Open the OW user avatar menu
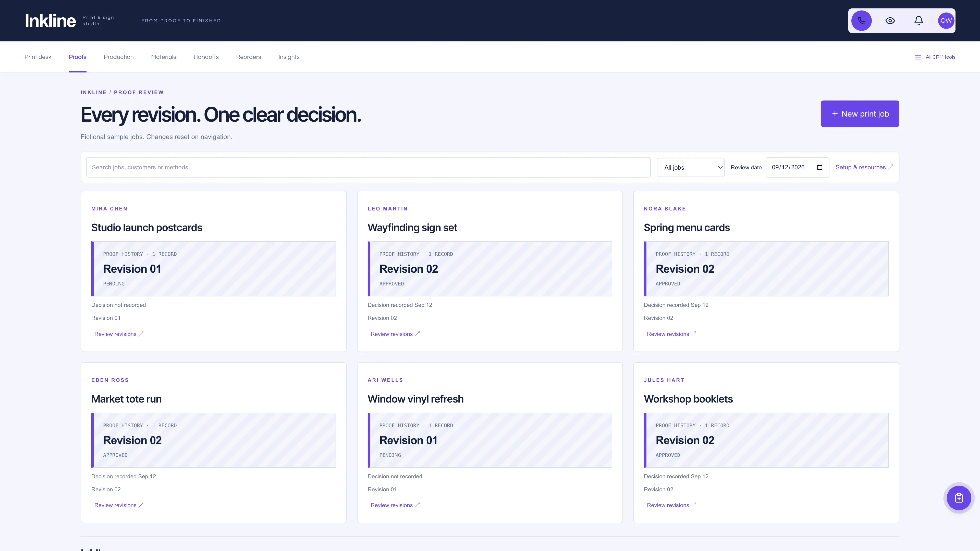This screenshot has width=980, height=551. (x=946, y=20)
